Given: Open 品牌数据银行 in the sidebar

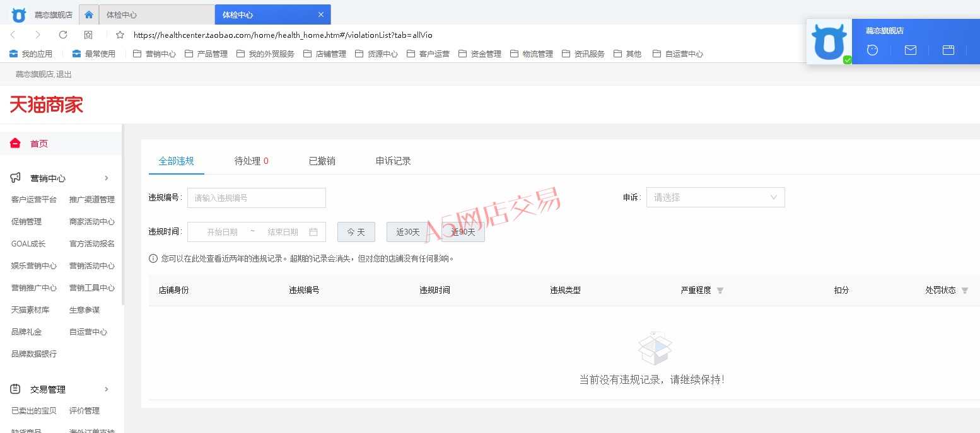Looking at the screenshot, I should click(34, 354).
